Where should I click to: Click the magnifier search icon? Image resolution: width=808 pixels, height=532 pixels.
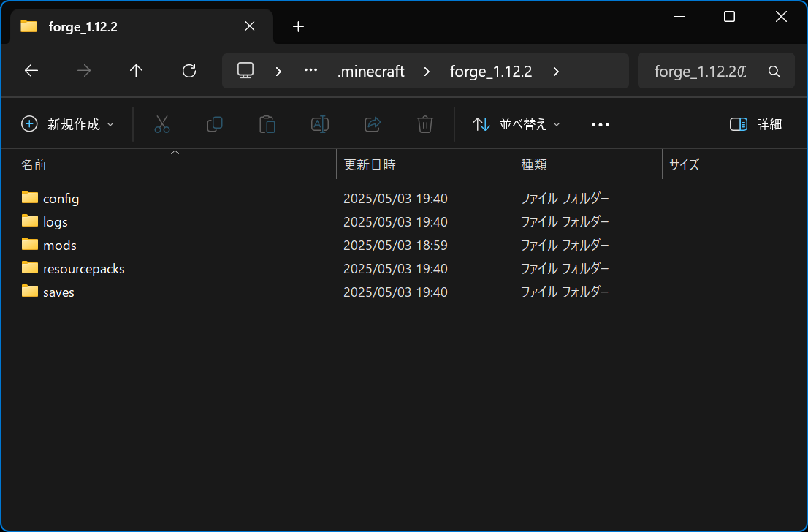pos(774,72)
